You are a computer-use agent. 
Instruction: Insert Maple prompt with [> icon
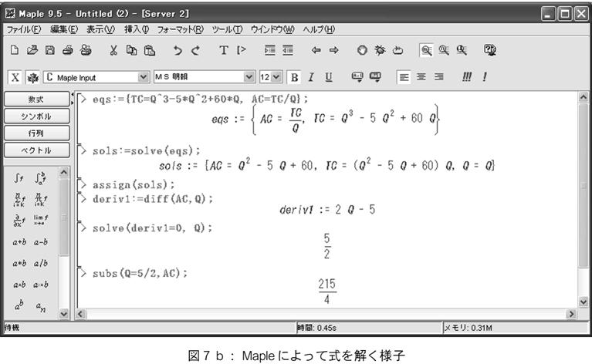242,50
